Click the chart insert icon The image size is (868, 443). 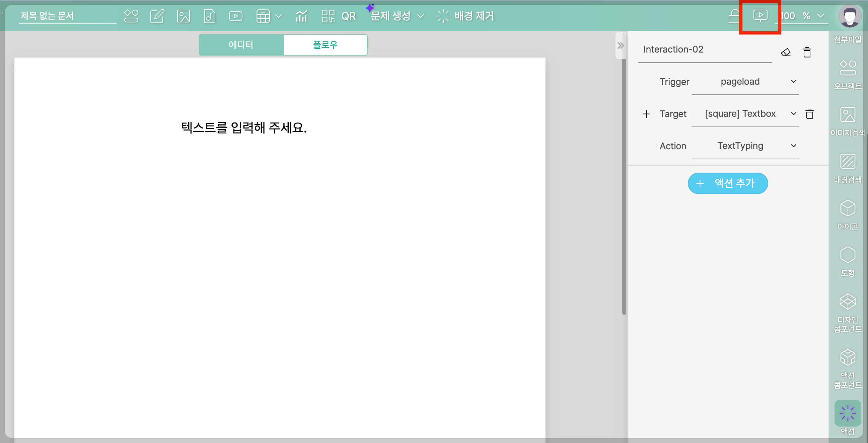coord(301,16)
